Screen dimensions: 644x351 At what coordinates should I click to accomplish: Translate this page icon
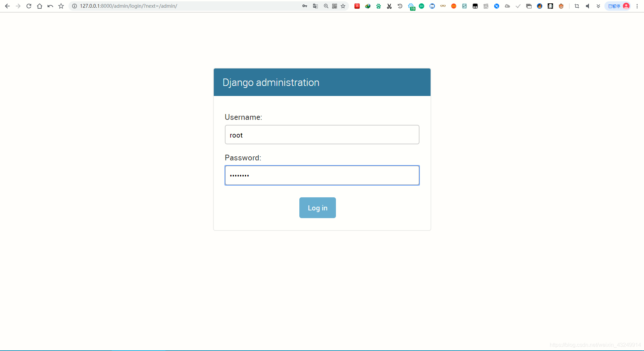click(x=315, y=6)
